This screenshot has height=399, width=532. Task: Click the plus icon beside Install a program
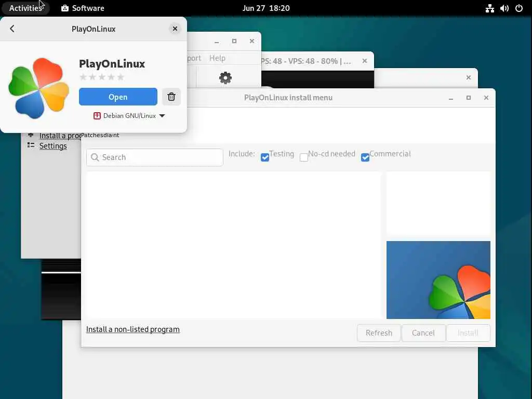[x=31, y=135]
